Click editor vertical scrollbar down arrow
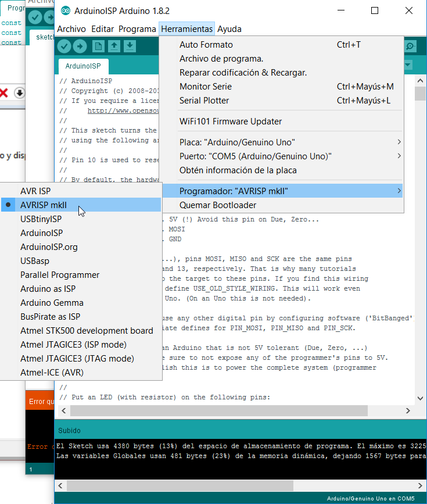 point(420,398)
